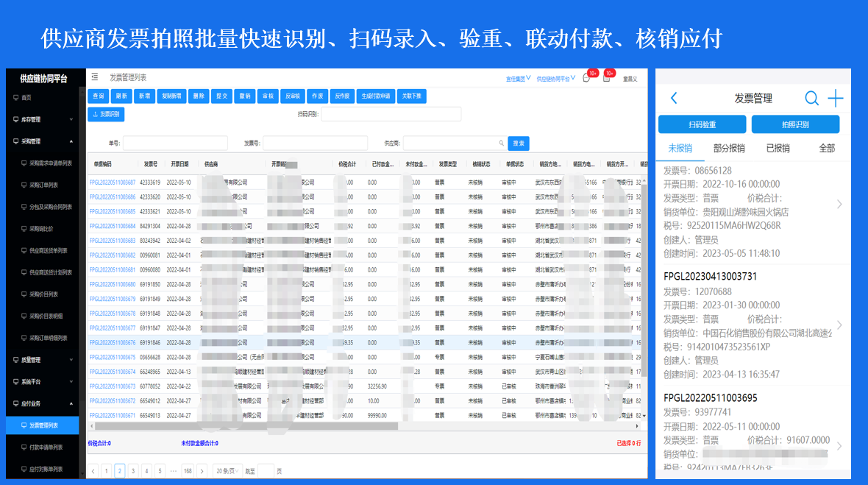Switch to the 已报销 tab
Image resolution: width=868 pixels, height=485 pixels.
(778, 148)
